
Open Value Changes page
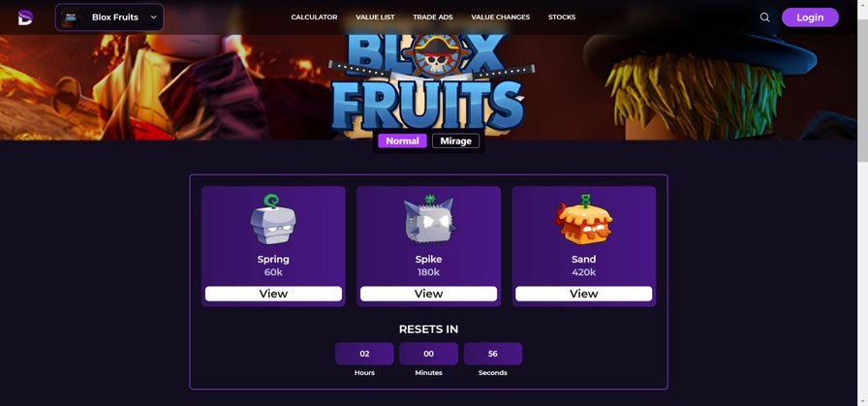(501, 17)
